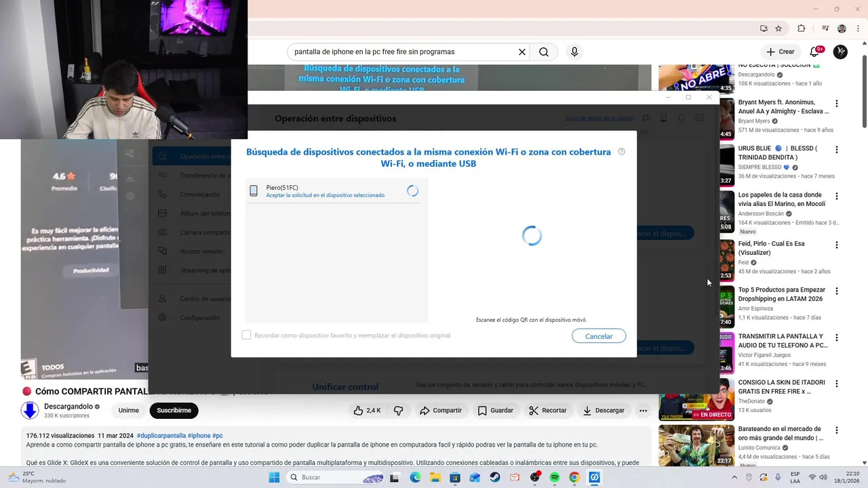Image resolution: width=868 pixels, height=488 pixels.
Task: Start voice search with microphone icon
Action: [574, 52]
